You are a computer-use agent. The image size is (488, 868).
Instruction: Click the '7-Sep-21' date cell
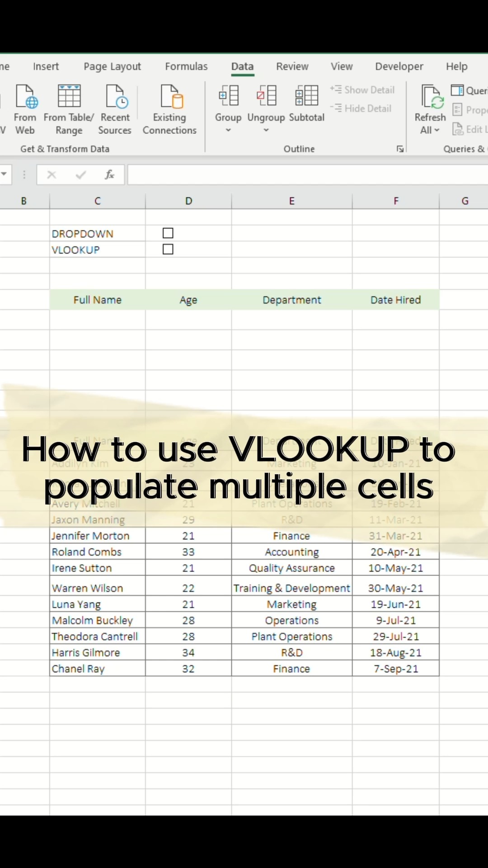point(396,668)
